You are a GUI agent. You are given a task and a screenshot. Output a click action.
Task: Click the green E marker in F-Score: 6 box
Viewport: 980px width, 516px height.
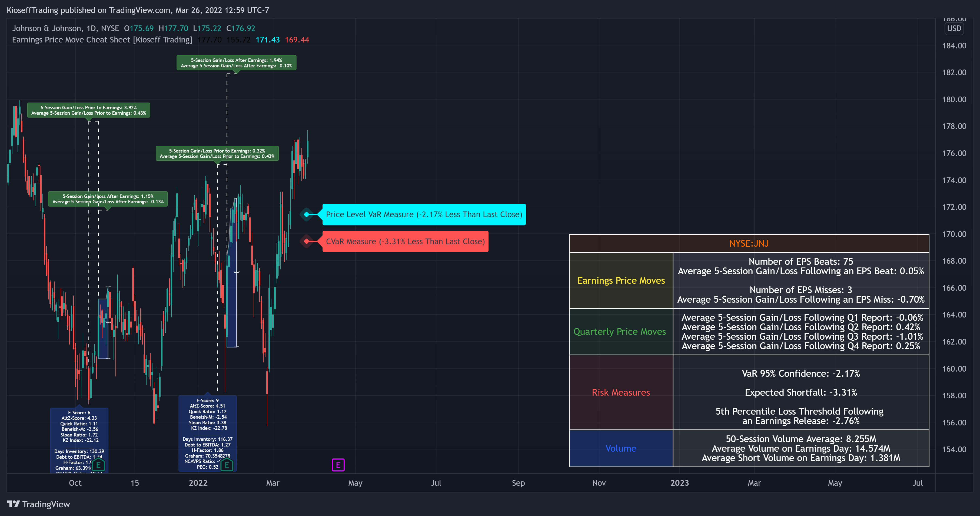tap(98, 465)
